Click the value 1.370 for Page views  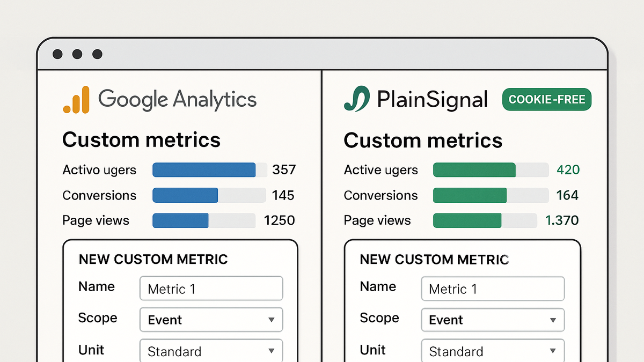pos(562,220)
